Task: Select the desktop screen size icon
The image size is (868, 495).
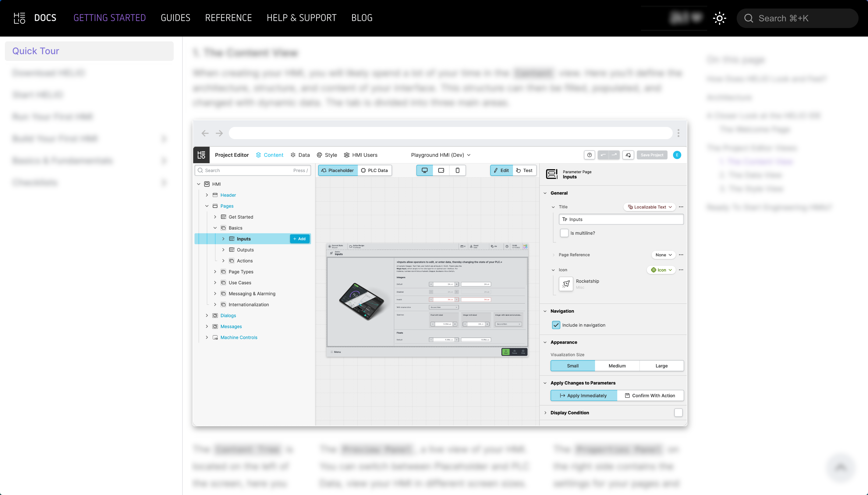Action: 424,170
